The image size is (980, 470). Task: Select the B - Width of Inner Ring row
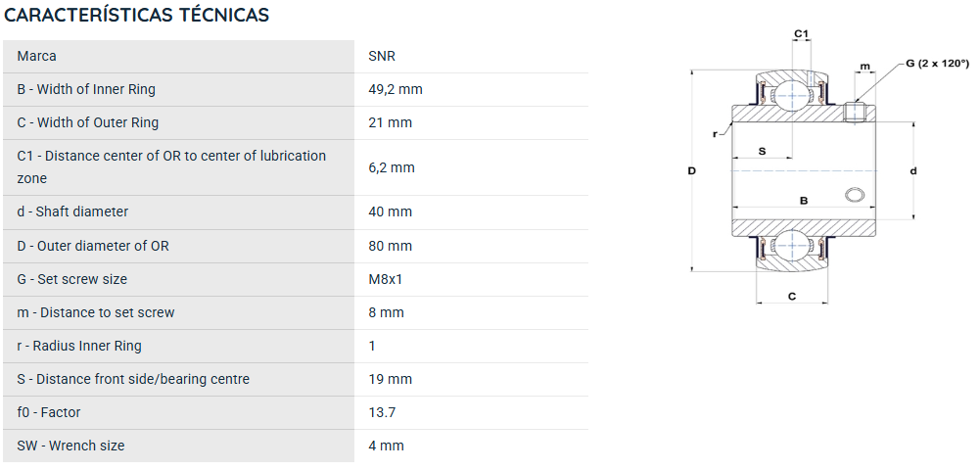pos(296,89)
